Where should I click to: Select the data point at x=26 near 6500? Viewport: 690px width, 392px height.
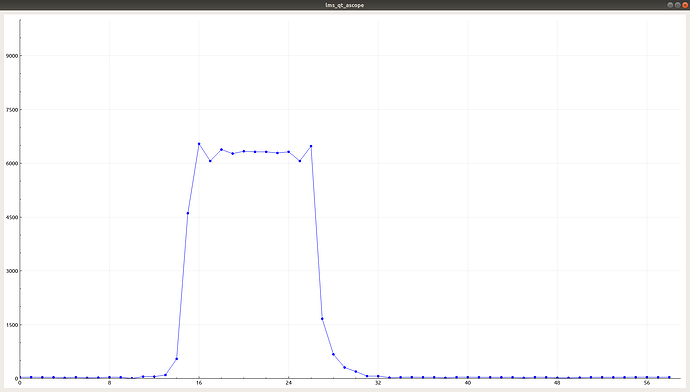point(311,146)
